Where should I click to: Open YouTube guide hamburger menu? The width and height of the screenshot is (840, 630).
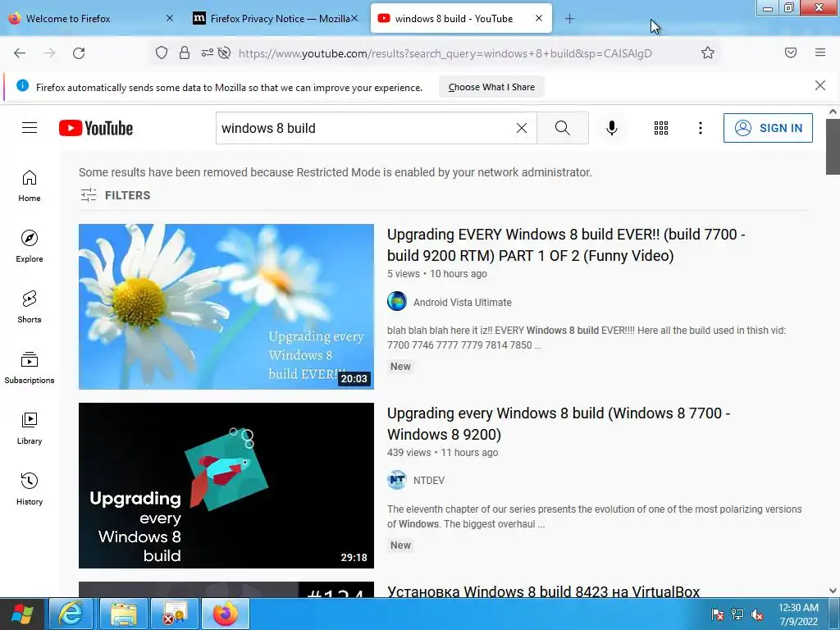(x=30, y=127)
